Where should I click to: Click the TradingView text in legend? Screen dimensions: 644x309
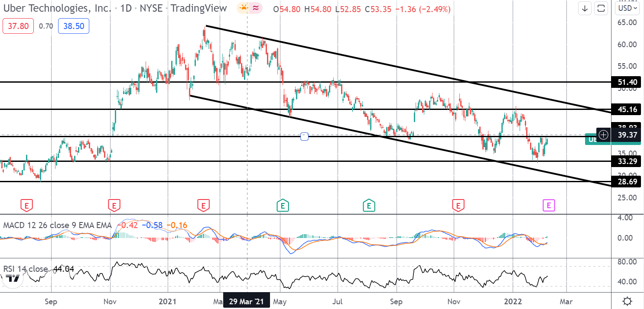click(199, 8)
